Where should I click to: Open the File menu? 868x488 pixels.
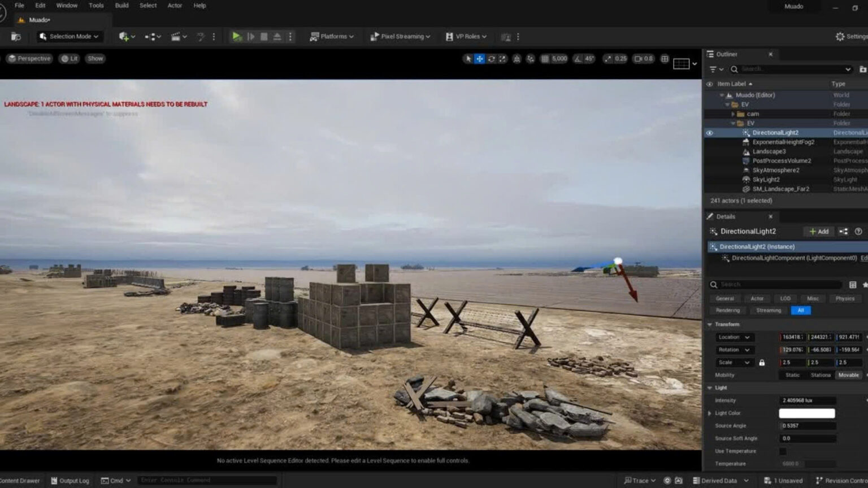[19, 6]
